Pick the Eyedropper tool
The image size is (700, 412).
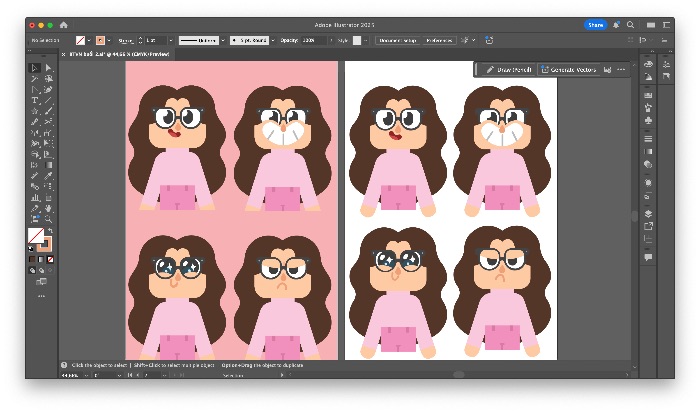[48, 176]
